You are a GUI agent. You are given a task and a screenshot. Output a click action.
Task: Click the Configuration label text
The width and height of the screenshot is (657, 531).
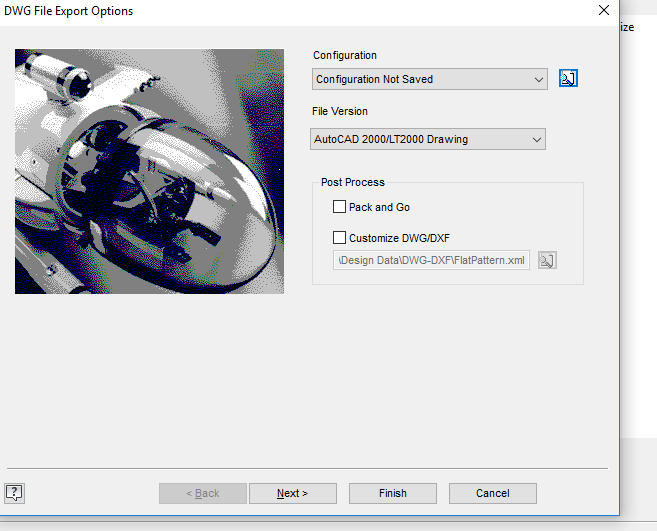pyautogui.click(x=345, y=55)
